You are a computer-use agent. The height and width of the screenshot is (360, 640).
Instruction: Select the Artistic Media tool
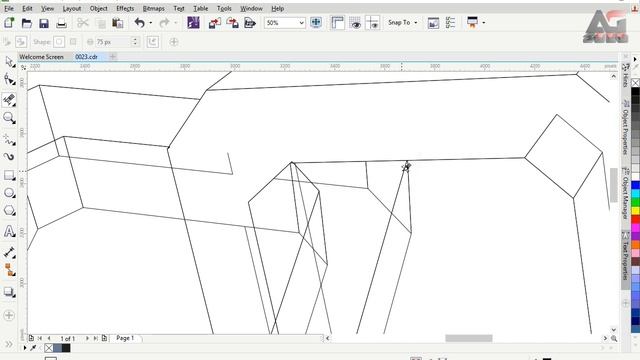click(x=9, y=157)
